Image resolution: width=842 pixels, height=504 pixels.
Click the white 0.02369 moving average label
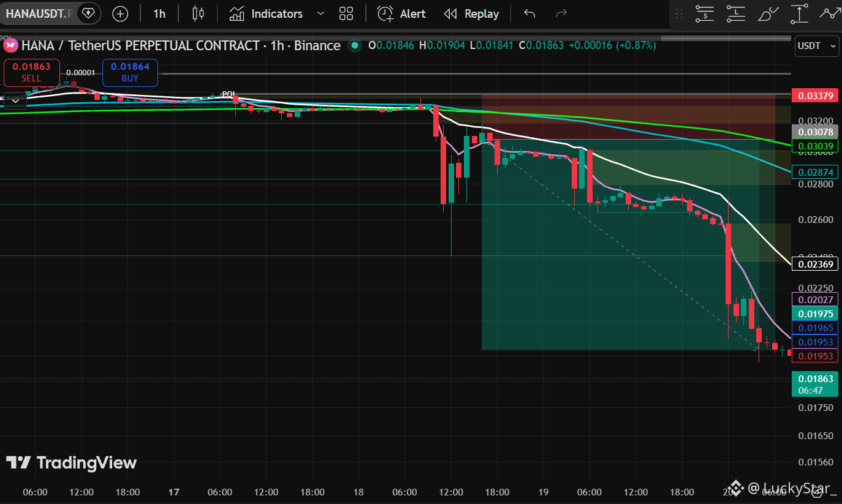815,264
